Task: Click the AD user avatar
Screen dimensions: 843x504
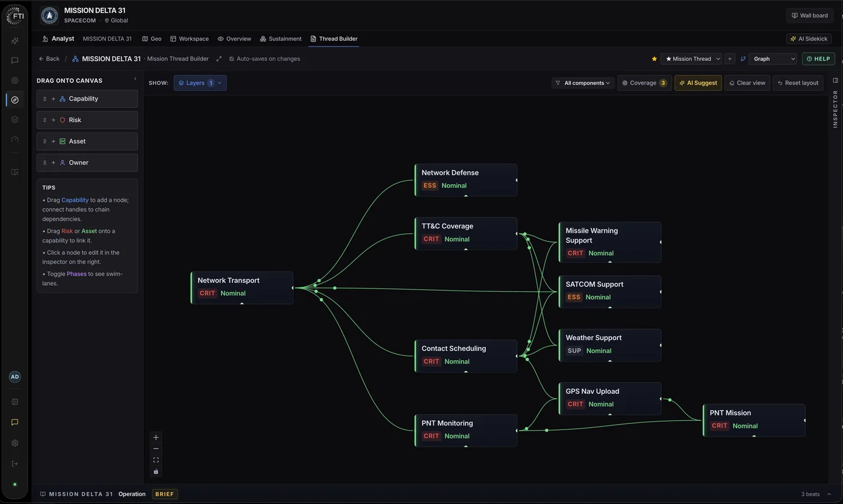Action: (15, 377)
